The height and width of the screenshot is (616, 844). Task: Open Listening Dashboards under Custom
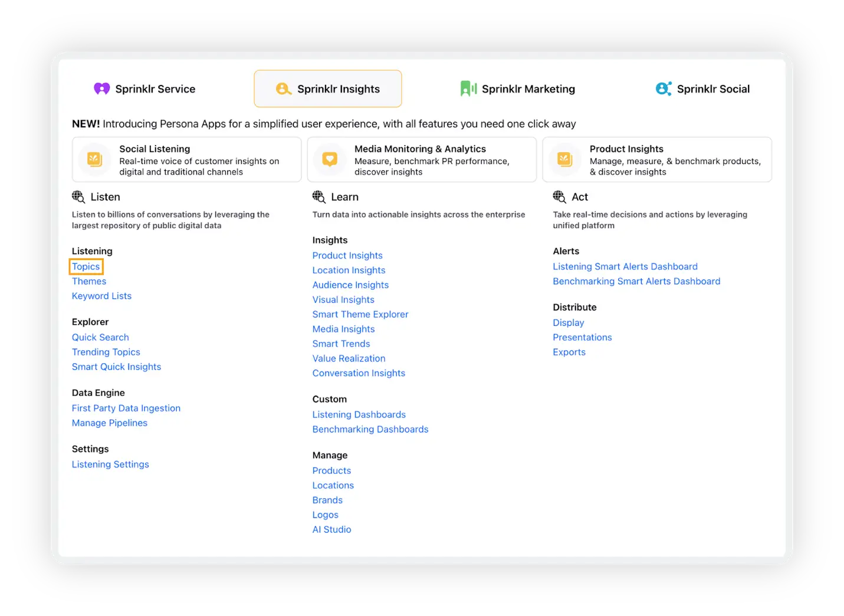(x=359, y=414)
